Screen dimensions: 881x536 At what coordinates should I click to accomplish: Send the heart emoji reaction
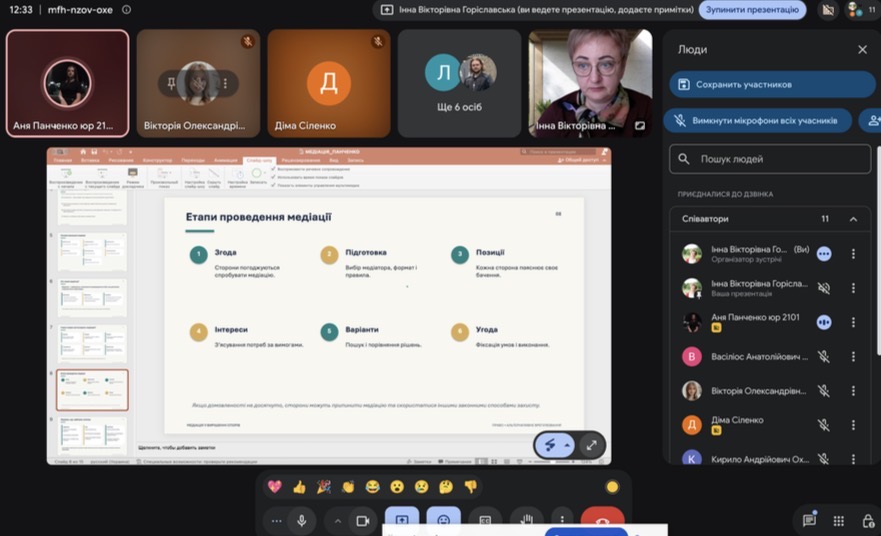pyautogui.click(x=275, y=487)
